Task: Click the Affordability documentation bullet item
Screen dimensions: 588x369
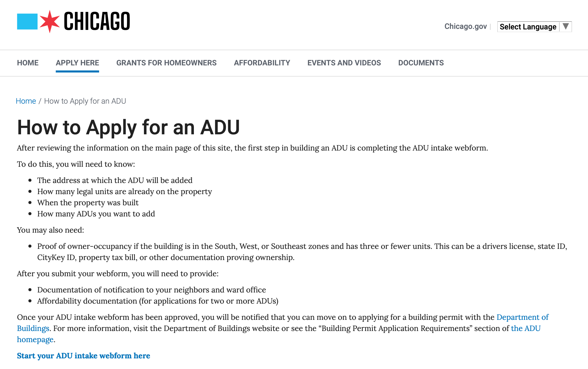Action: (158, 301)
